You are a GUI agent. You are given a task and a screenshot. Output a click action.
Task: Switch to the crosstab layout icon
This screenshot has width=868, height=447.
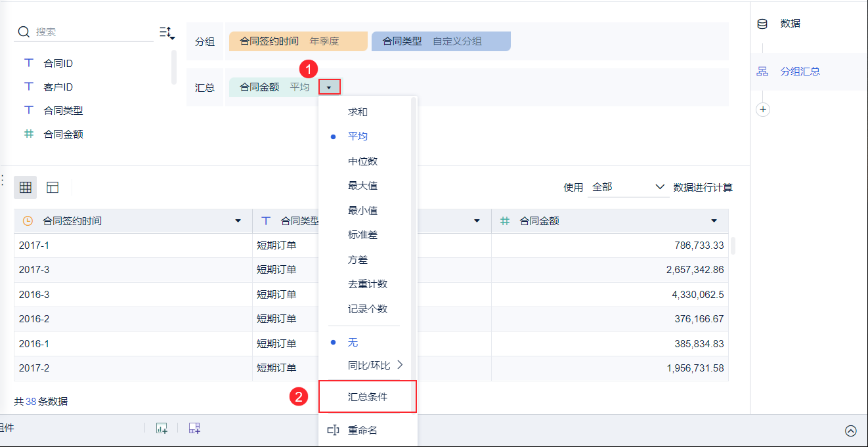click(53, 188)
